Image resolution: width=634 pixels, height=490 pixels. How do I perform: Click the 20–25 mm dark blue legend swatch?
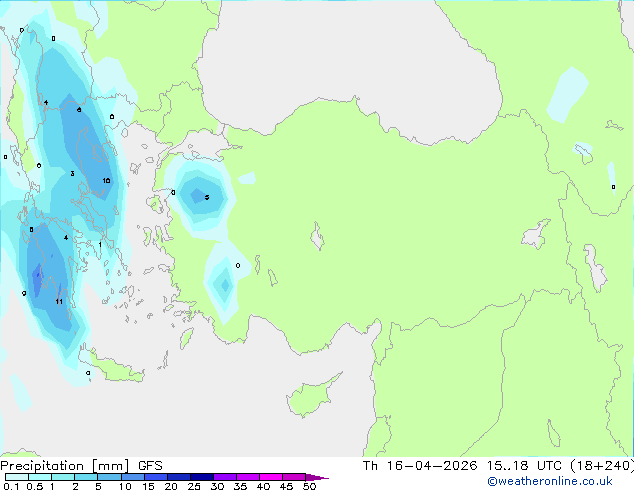[179, 477]
